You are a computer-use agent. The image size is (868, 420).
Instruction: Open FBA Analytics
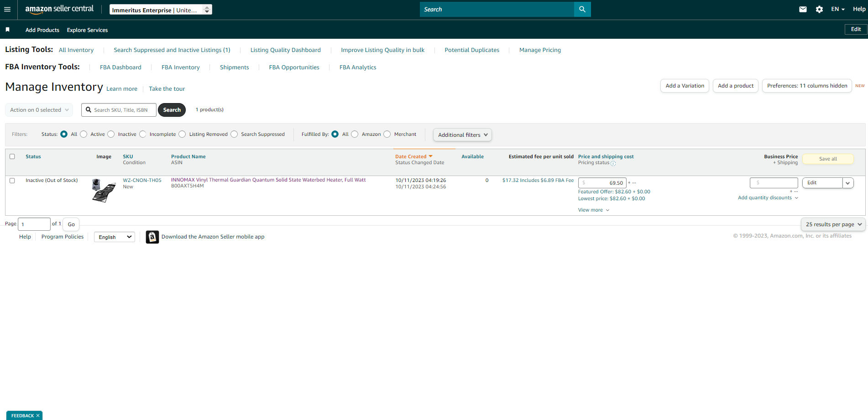click(x=358, y=67)
